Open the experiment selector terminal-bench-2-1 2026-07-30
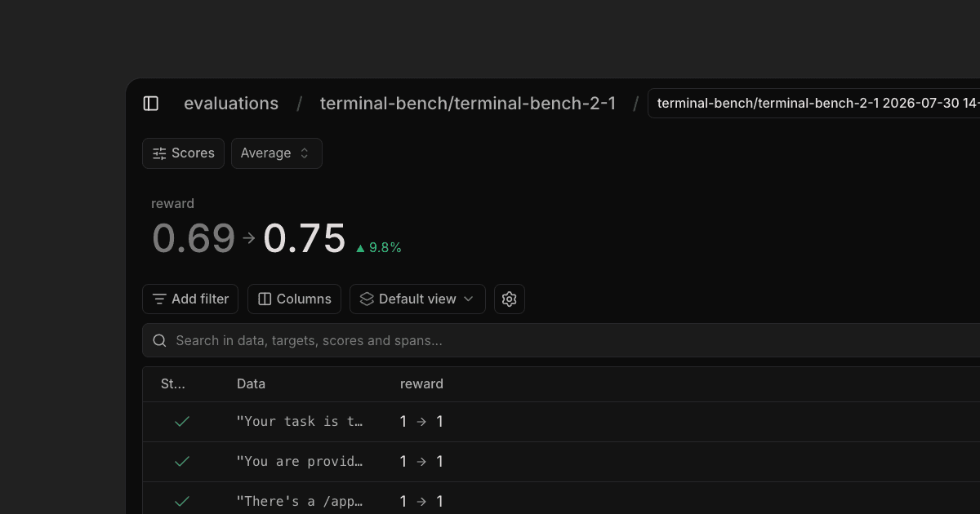The width and height of the screenshot is (980, 514). 813,104
